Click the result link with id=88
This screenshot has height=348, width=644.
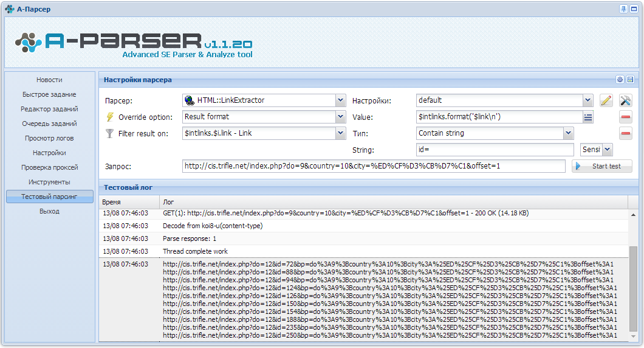tap(388, 272)
